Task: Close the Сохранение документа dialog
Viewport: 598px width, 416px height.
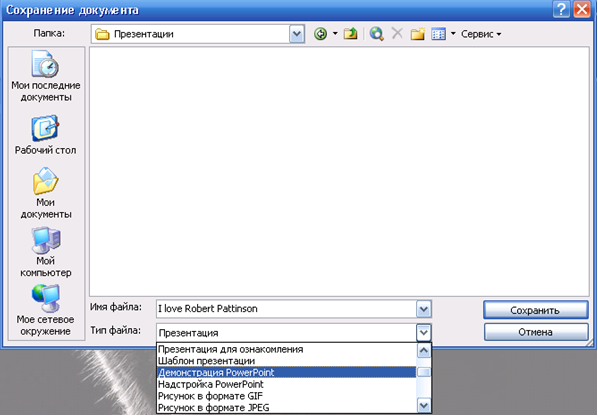Action: click(x=582, y=9)
